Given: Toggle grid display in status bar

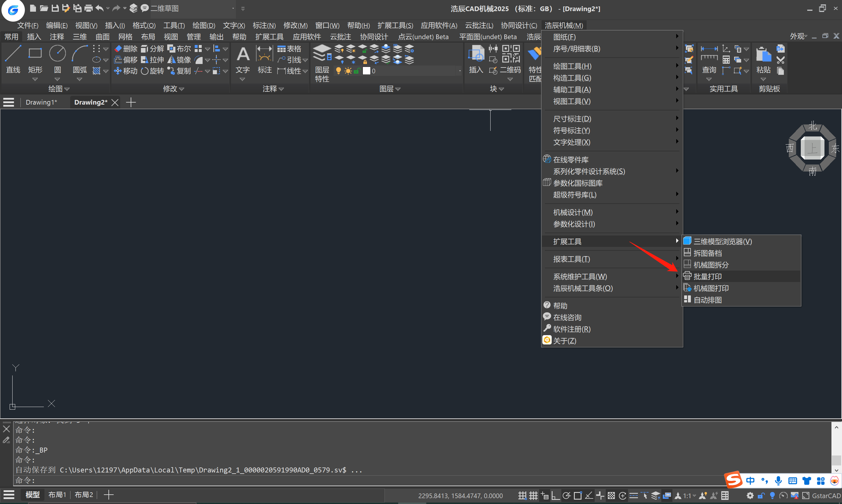Looking at the screenshot, I should coord(533,496).
